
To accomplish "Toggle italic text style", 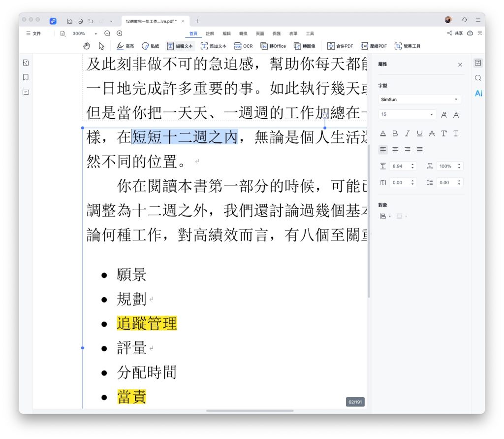I will click(407, 134).
